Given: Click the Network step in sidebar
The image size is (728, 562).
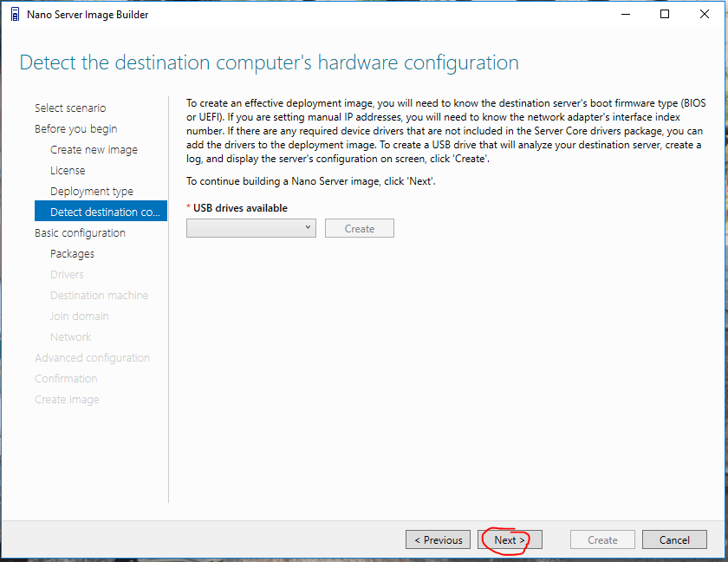Looking at the screenshot, I should point(70,337).
